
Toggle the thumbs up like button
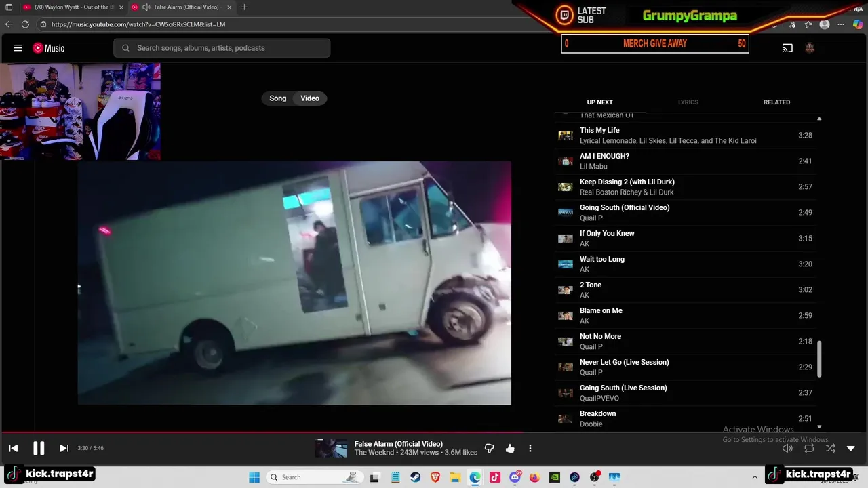510,448
